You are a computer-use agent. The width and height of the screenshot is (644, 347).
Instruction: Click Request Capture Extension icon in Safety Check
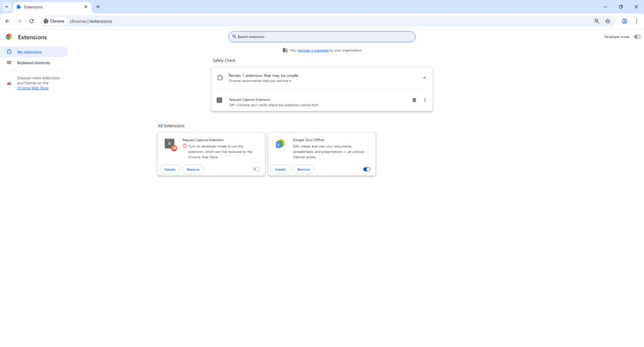tap(219, 100)
